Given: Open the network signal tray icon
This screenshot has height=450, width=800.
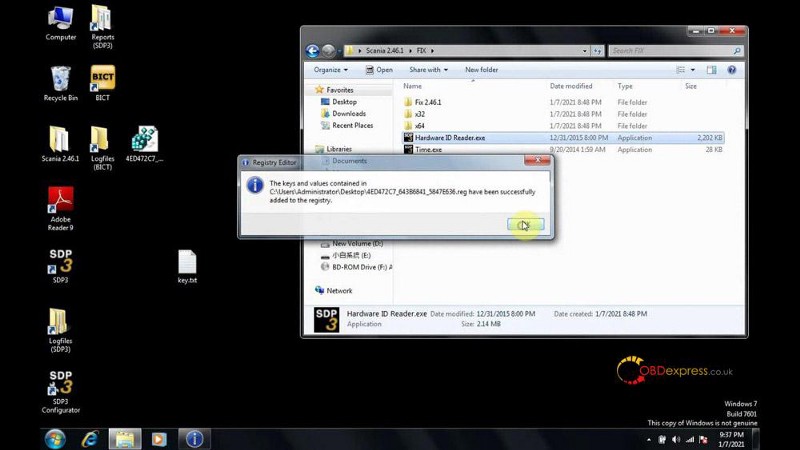Looking at the screenshot, I should click(x=690, y=439).
